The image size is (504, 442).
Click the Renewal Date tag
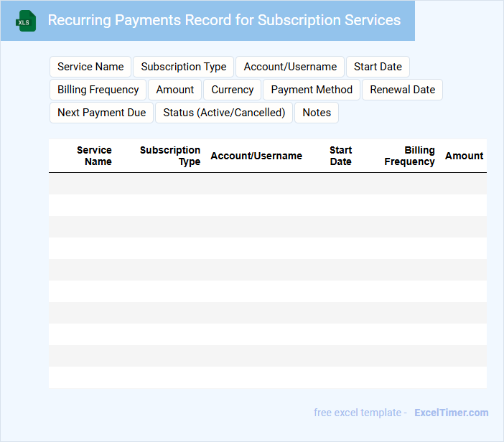[402, 90]
